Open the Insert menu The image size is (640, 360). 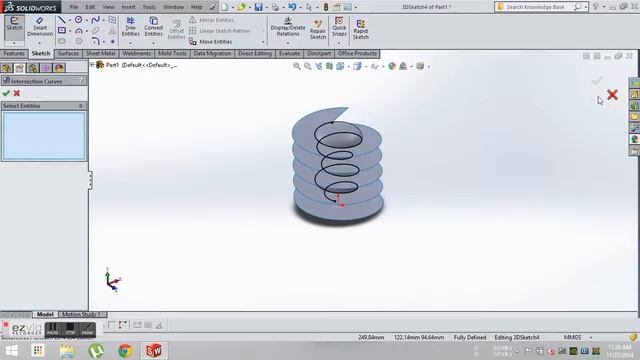(128, 7)
